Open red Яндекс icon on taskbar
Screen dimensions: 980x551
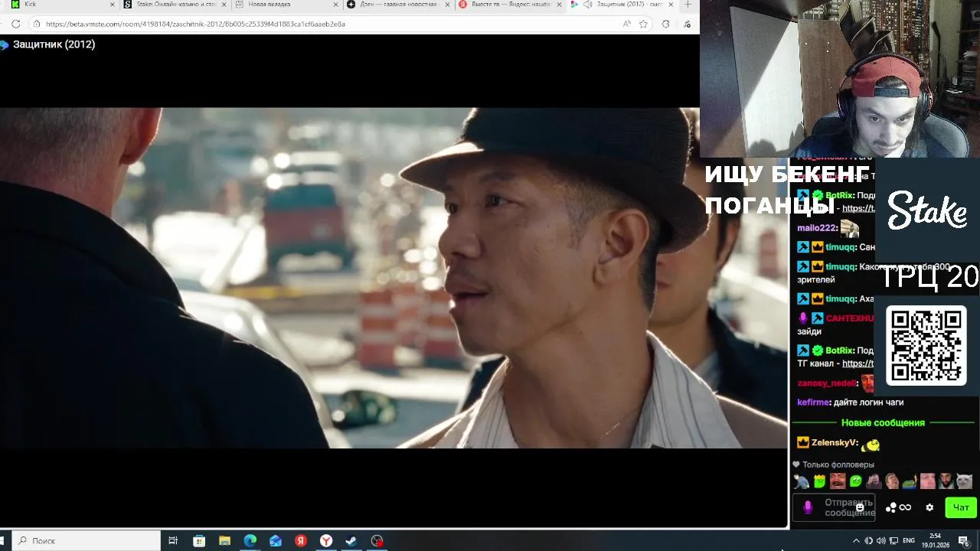pyautogui.click(x=301, y=540)
